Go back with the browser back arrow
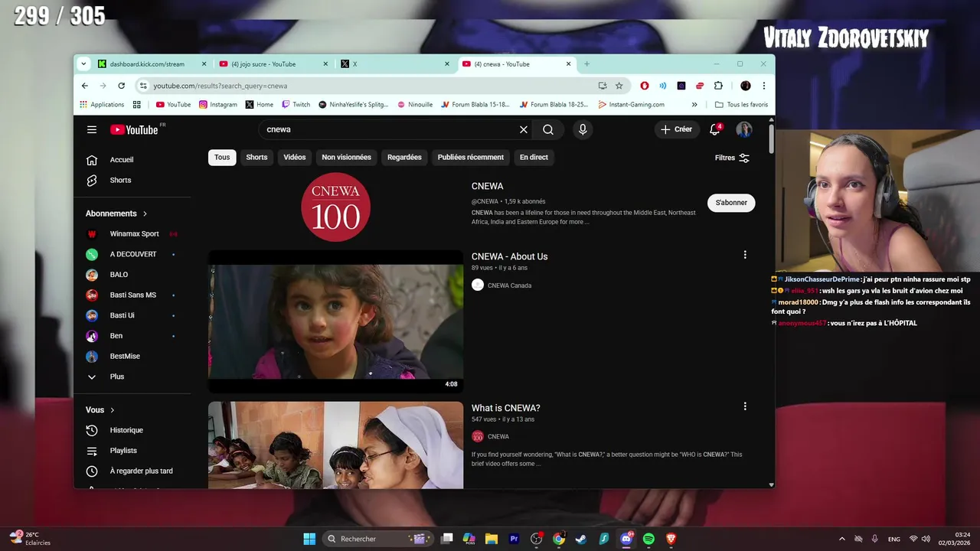The image size is (980, 551). click(x=85, y=86)
